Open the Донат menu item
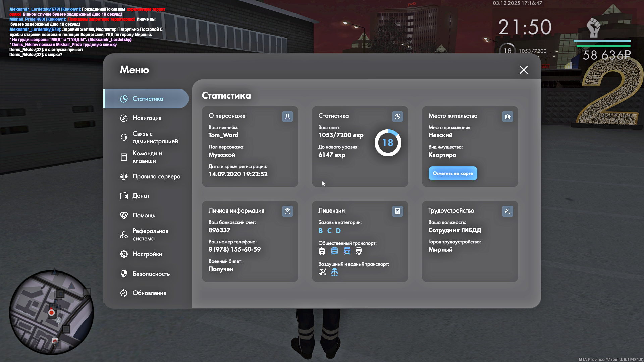This screenshot has width=644, height=362. (141, 196)
